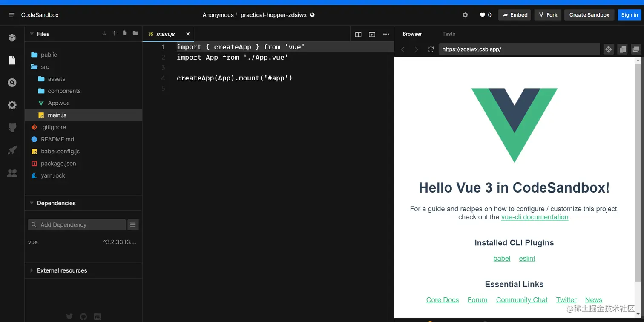Collapse the Dependencies section

point(32,203)
